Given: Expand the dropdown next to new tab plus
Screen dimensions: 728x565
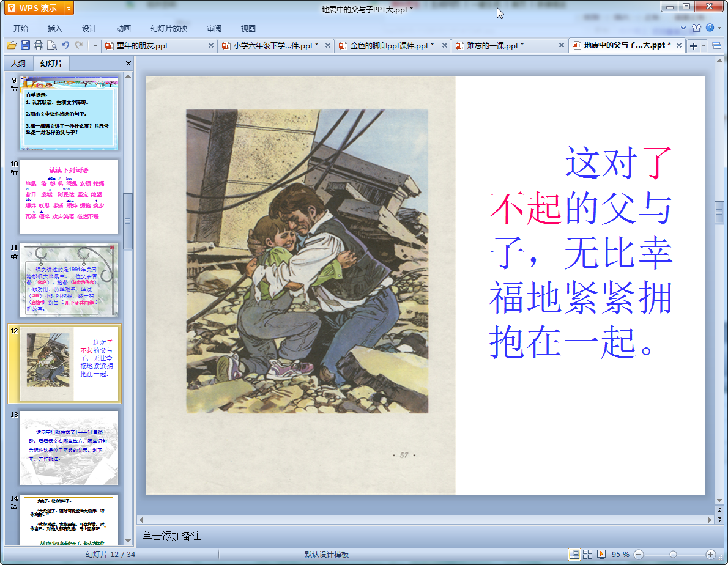Looking at the screenshot, I should (704, 46).
